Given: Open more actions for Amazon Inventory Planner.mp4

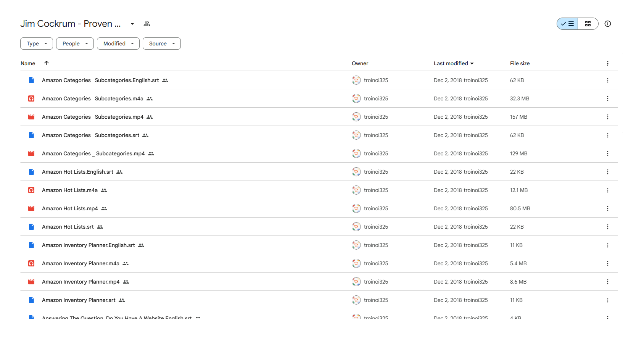Looking at the screenshot, I should click(608, 282).
